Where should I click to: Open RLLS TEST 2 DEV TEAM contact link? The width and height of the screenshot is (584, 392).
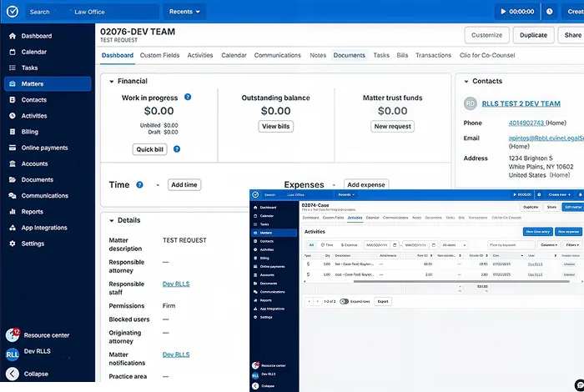click(521, 104)
